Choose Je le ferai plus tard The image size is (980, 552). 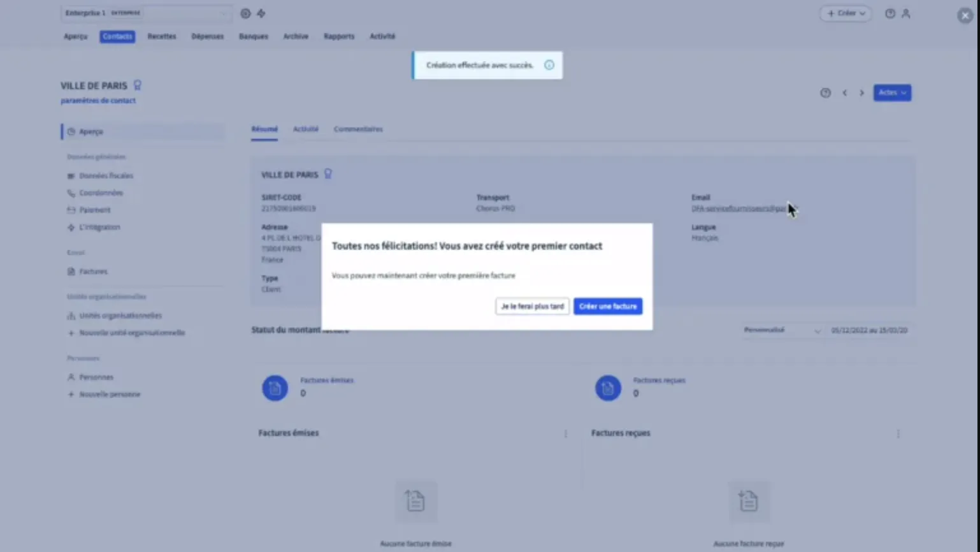532,307
